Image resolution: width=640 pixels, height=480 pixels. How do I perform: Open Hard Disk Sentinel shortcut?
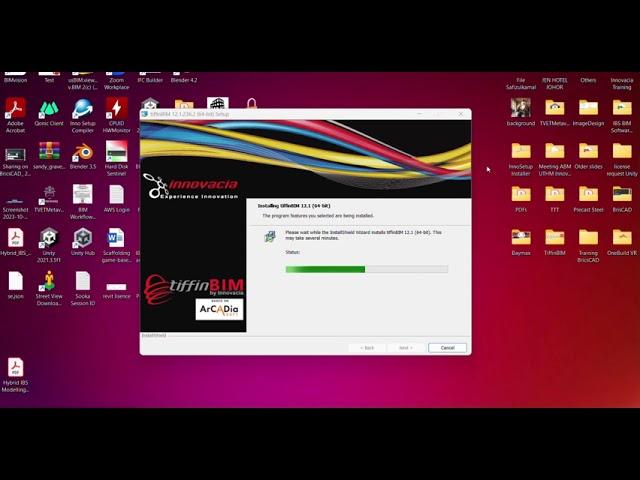click(x=116, y=159)
